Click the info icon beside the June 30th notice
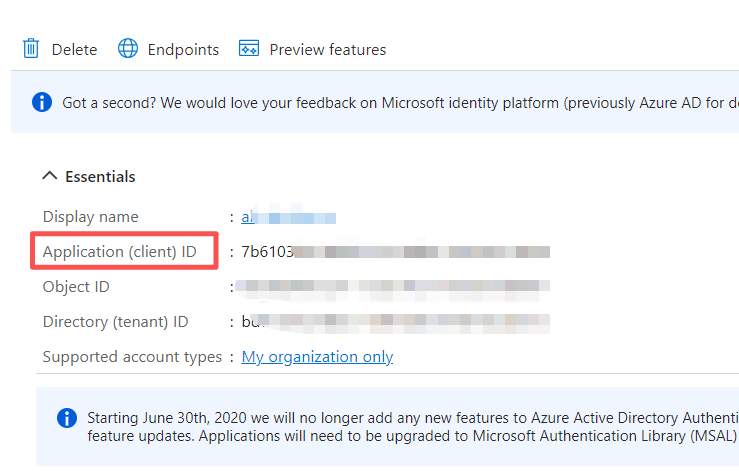 67,417
